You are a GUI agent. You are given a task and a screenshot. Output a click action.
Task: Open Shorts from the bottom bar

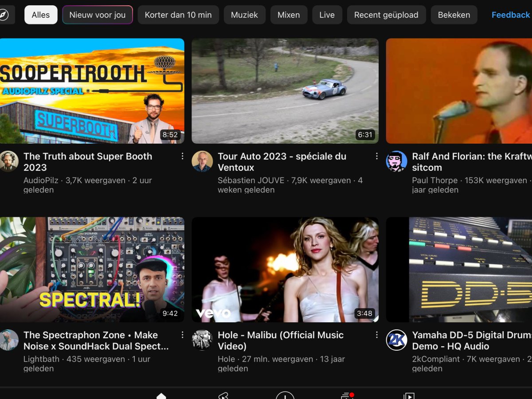223,395
